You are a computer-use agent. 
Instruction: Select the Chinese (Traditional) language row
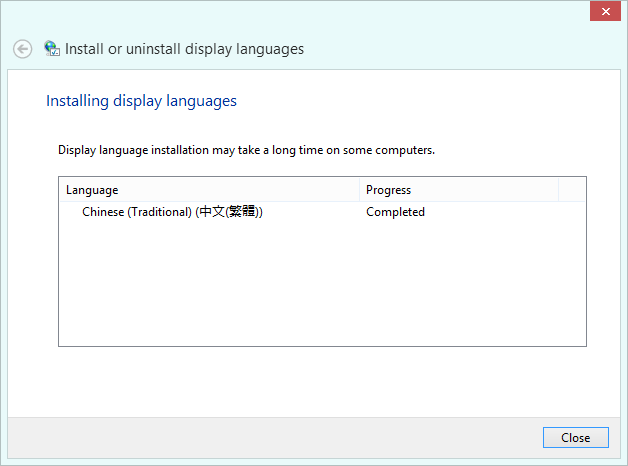pos(322,212)
